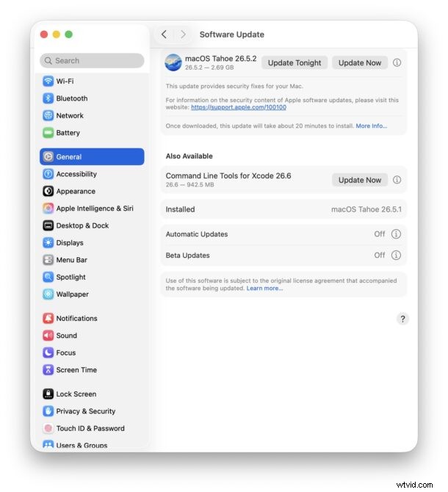448x492 pixels.
Task: Open the help question mark button
Action: tap(402, 319)
